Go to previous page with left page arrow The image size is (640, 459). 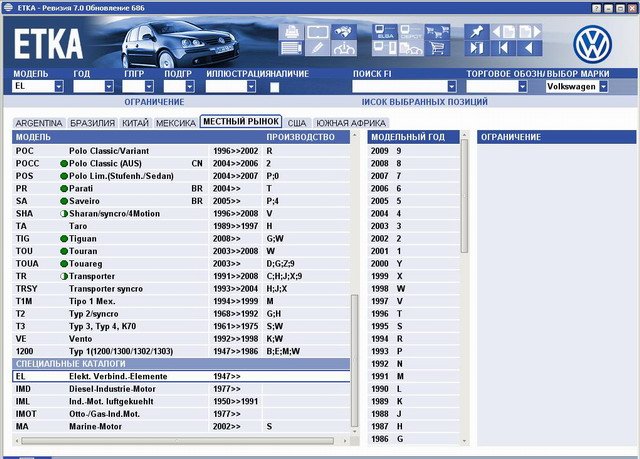[x=503, y=32]
